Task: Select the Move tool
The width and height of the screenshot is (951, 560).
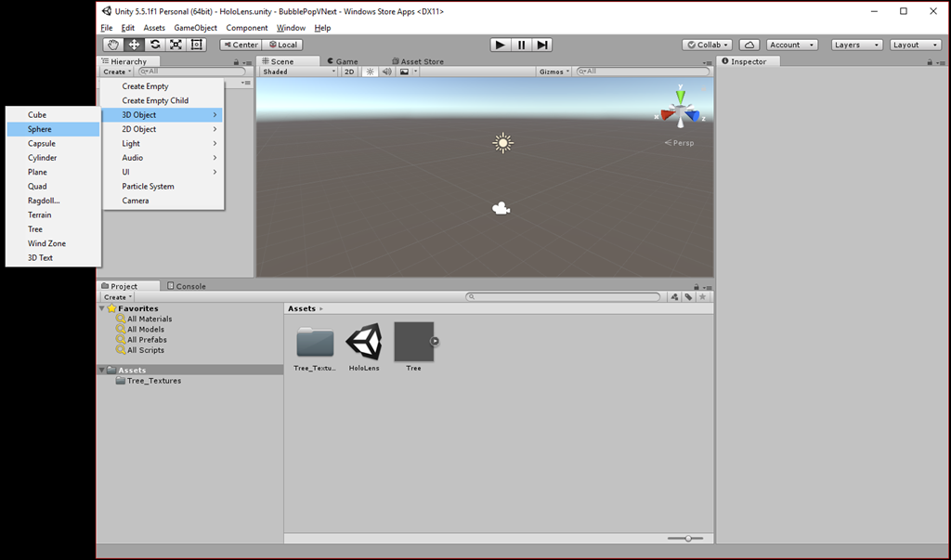Action: pos(134,45)
